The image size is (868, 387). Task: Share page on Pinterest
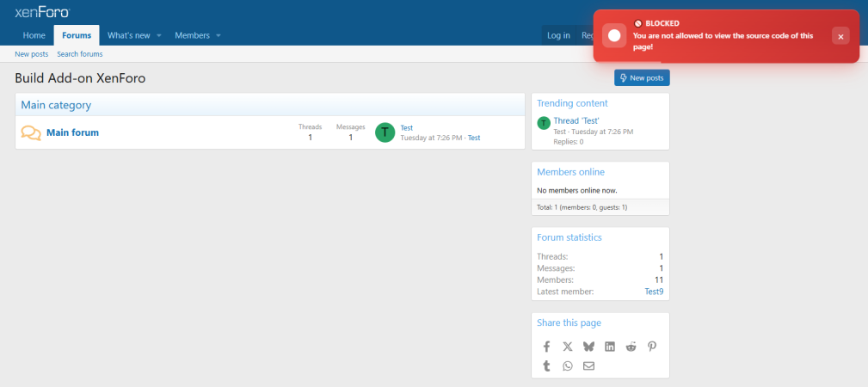click(x=652, y=347)
